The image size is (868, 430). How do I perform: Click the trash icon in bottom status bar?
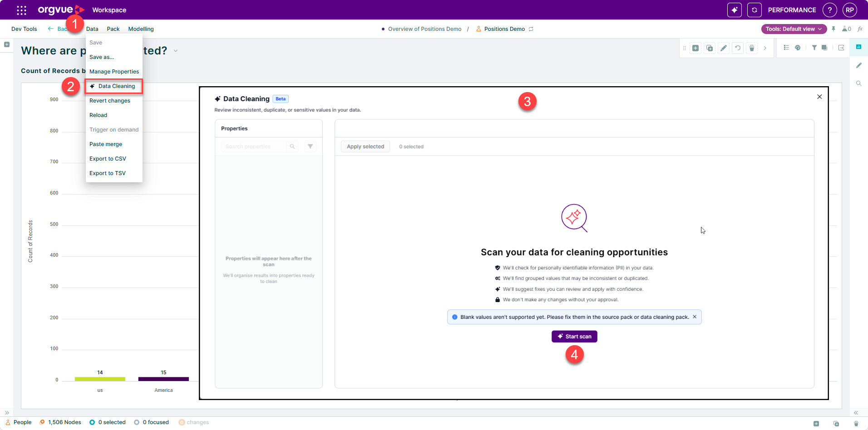coord(856,423)
